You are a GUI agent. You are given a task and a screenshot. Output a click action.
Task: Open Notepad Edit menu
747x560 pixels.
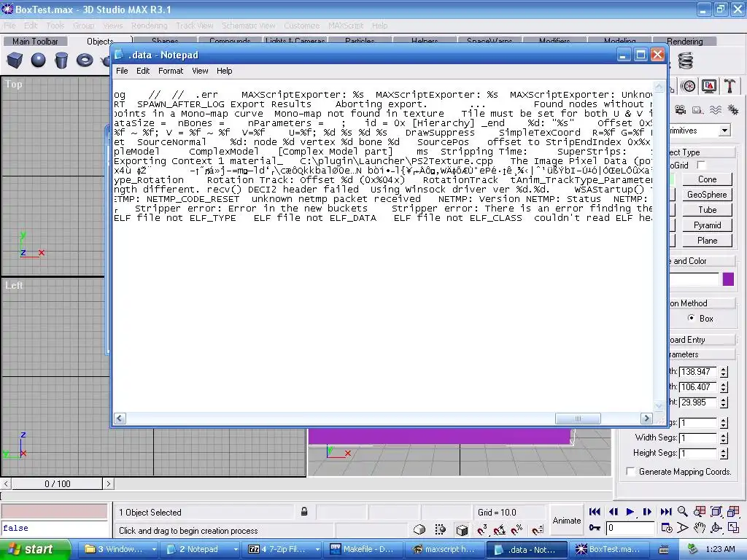143,71
